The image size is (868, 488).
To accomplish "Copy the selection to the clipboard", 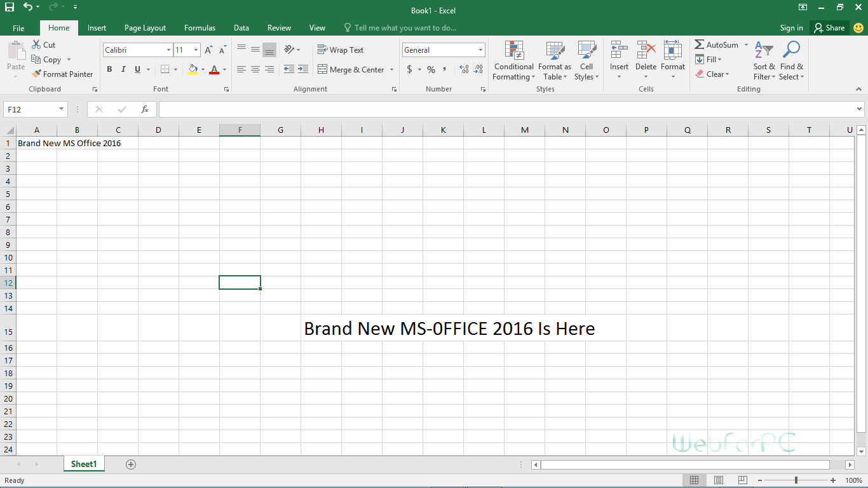I will coord(46,60).
